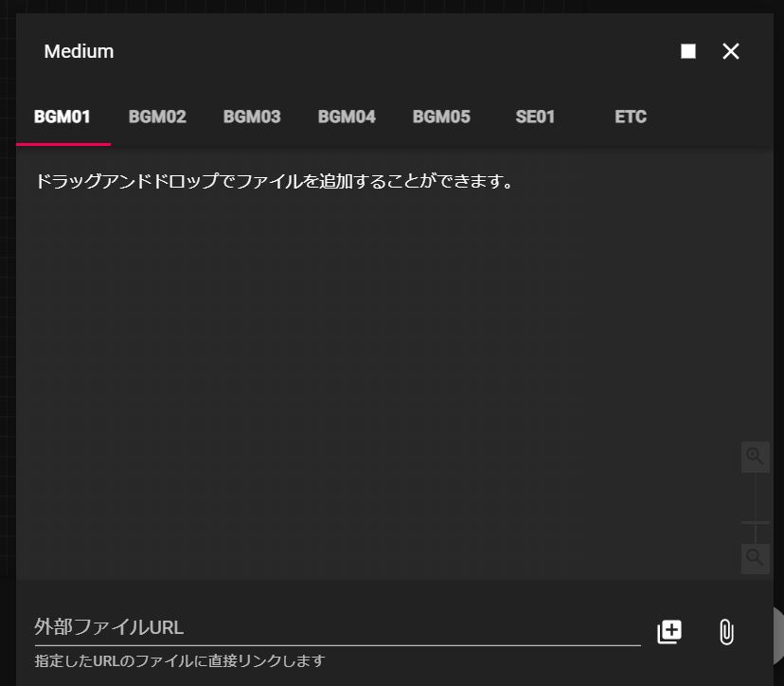
Task: Switch to the SE01 sound effects tab
Action: (535, 117)
